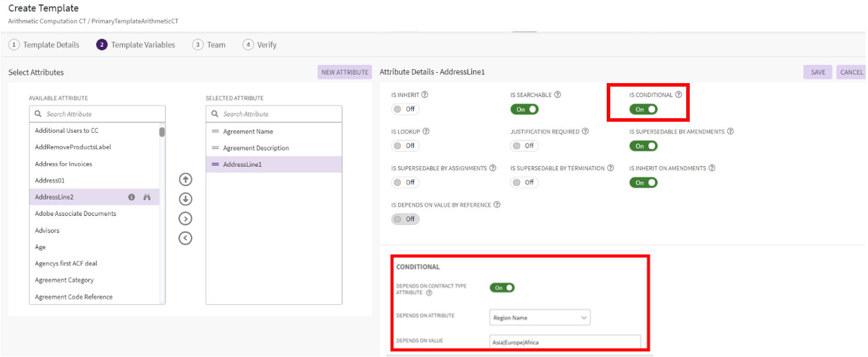The height and width of the screenshot is (357, 868).
Task: Click the available attribute list scrollbar
Action: [x=162, y=132]
